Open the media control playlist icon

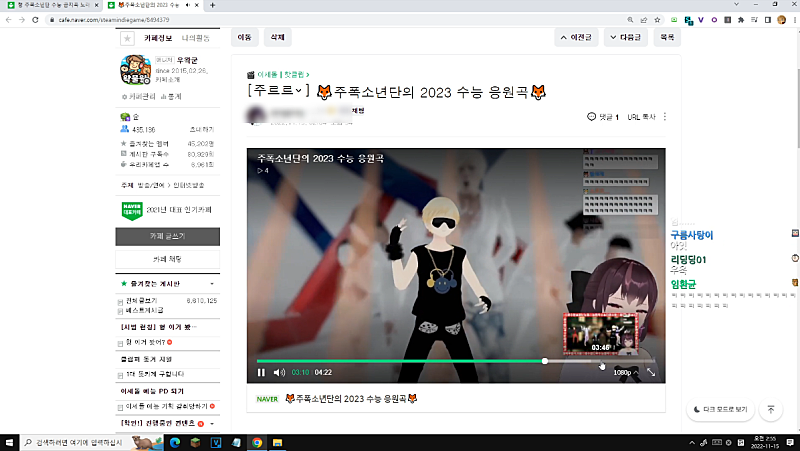(754, 20)
